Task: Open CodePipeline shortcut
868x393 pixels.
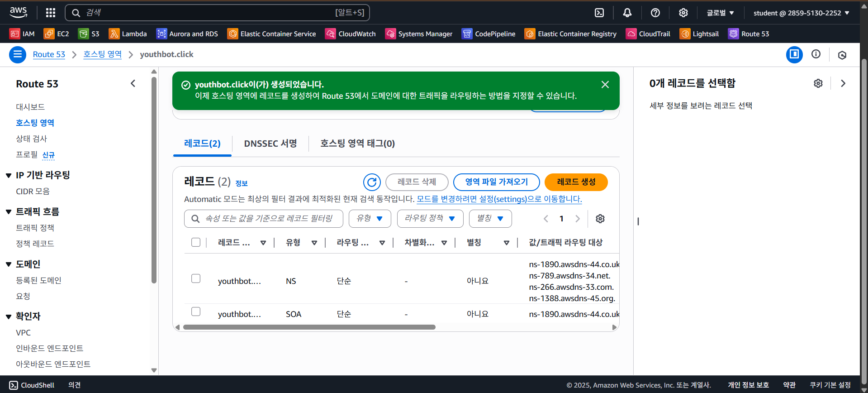Action: [489, 34]
